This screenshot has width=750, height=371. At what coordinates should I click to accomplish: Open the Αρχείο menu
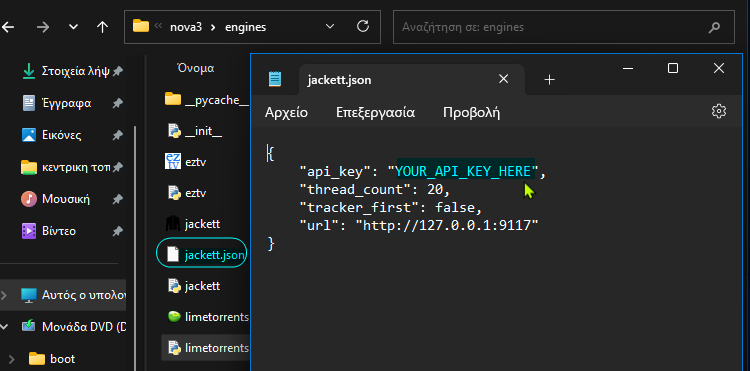287,113
